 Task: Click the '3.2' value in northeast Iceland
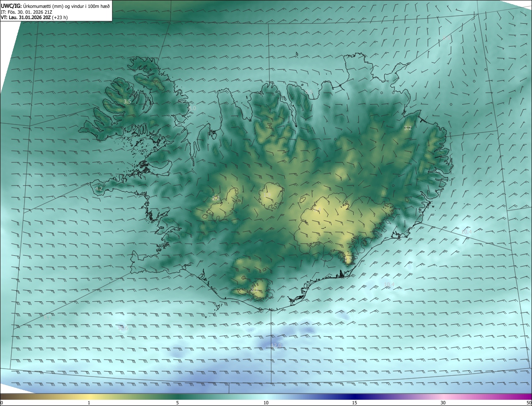coord(408,128)
